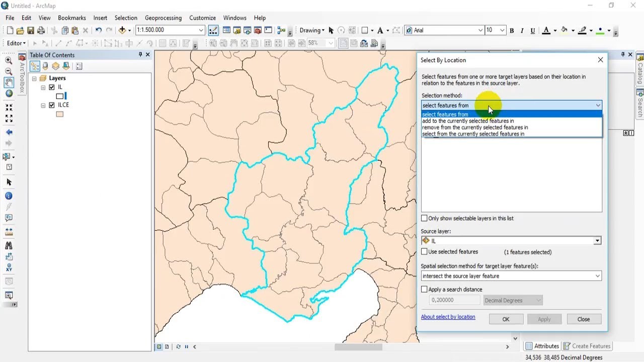Open the Go To XY tool

pyautogui.click(x=9, y=268)
